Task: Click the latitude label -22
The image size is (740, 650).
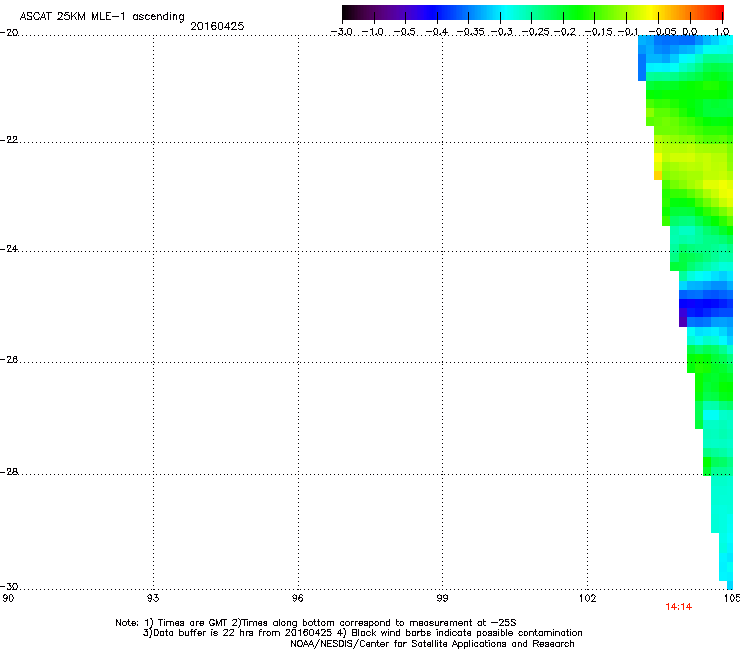Action: click(9, 140)
